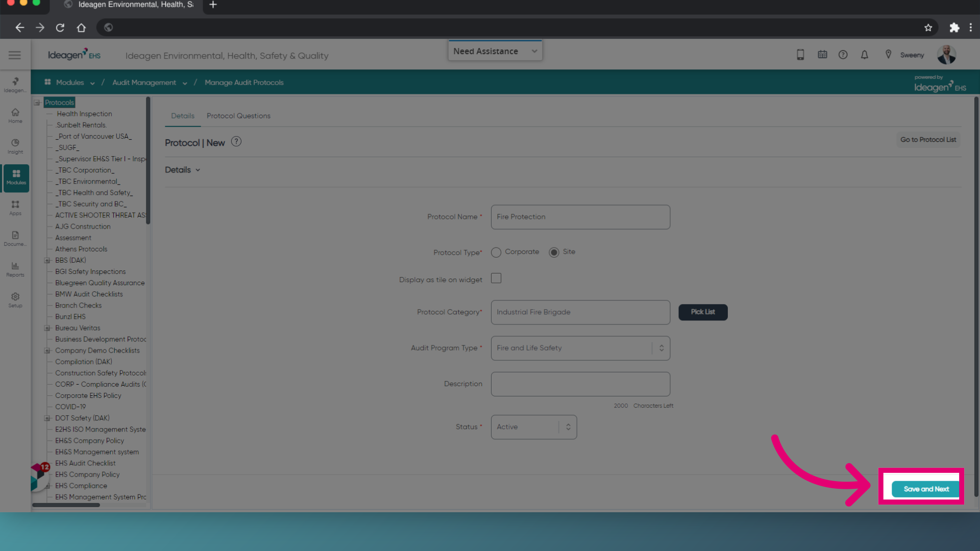980x551 pixels.
Task: Click the Ideagen rocket icon in sidebar
Action: click(x=15, y=85)
